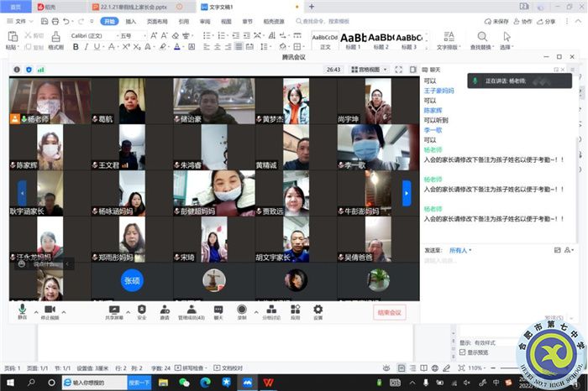The image size is (588, 391).
Task: Switch to the 插入 ribbon tab
Action: [x=132, y=22]
